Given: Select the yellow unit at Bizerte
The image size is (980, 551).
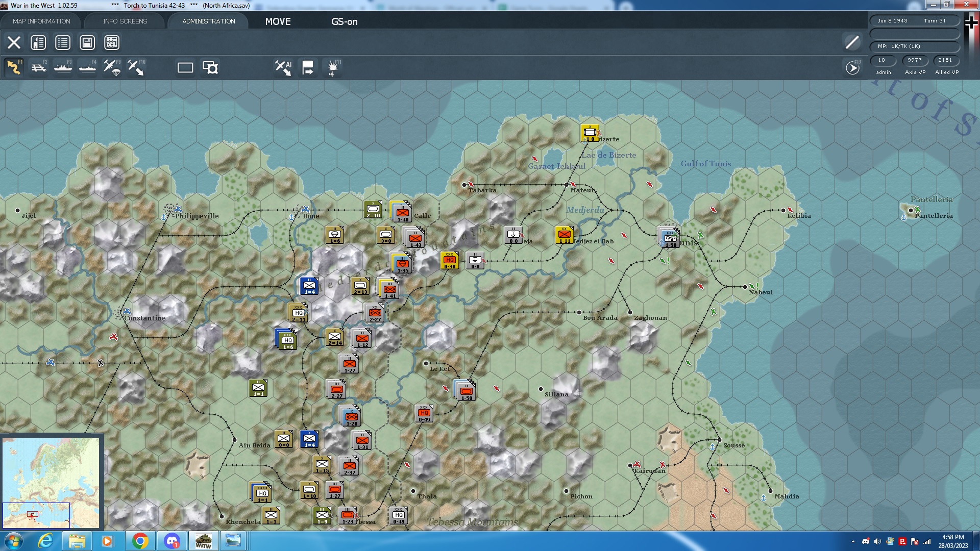Looking at the screenshot, I should click(x=590, y=133).
